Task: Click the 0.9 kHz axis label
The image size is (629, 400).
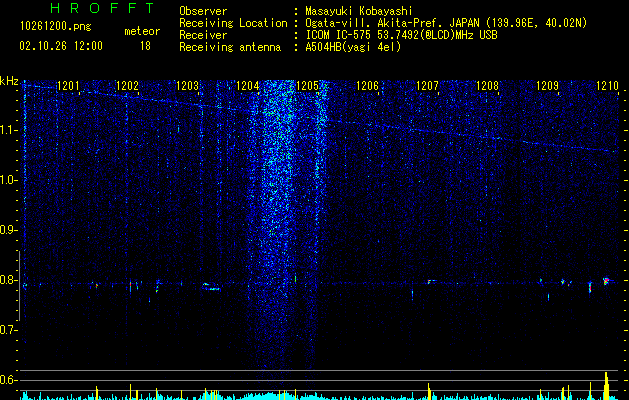Action: pos(9,230)
